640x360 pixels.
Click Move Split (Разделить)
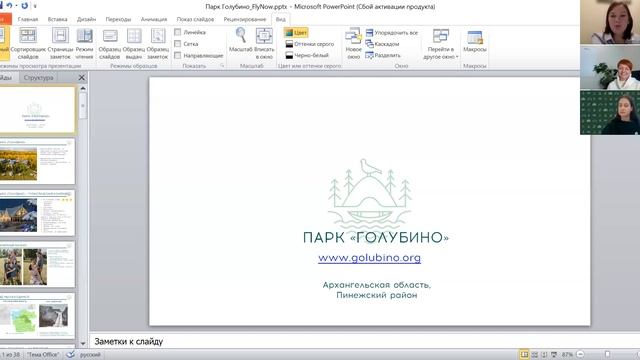click(x=383, y=55)
